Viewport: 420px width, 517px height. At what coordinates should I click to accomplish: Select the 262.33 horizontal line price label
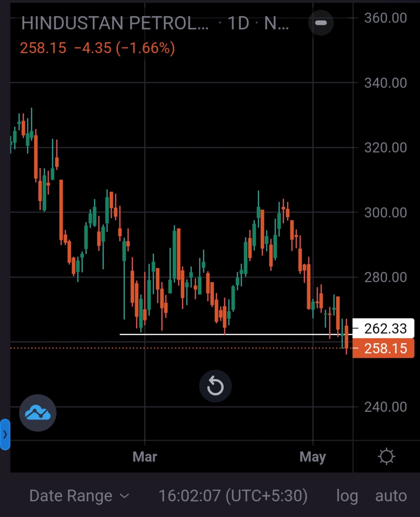tap(385, 329)
